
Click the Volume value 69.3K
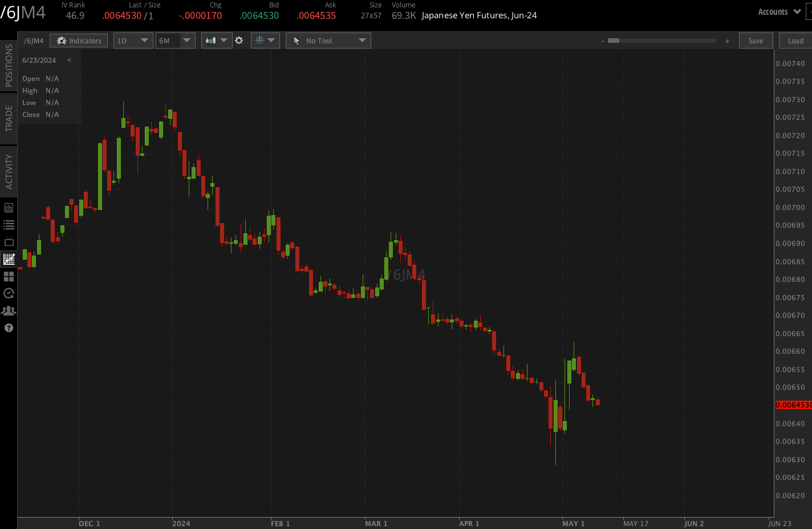[x=404, y=16]
